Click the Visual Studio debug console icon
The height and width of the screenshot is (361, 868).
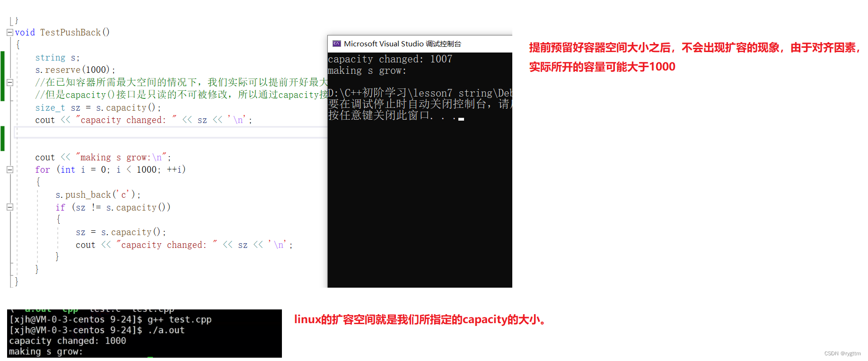(x=337, y=44)
